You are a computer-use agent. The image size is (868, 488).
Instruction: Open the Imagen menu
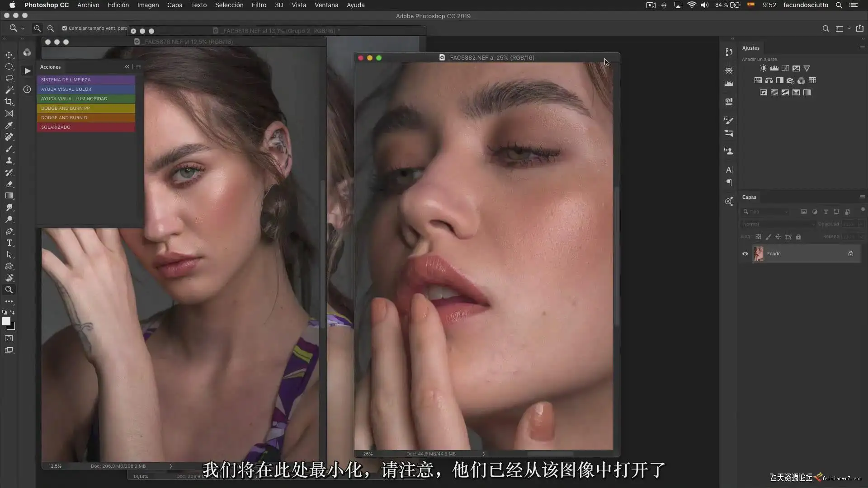[x=148, y=5]
